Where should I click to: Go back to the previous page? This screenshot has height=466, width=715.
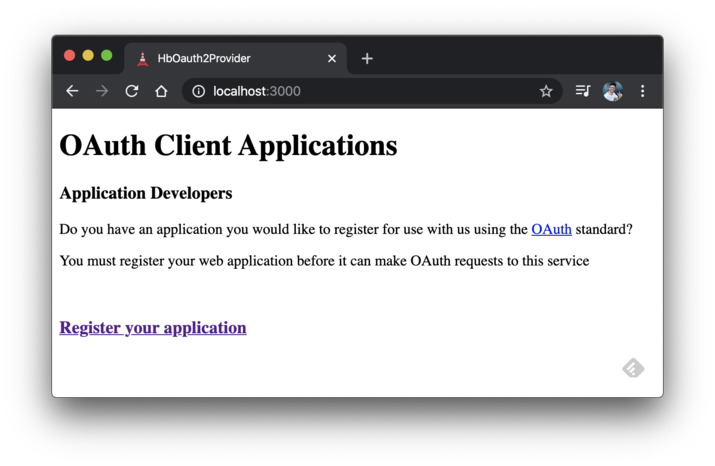[72, 91]
